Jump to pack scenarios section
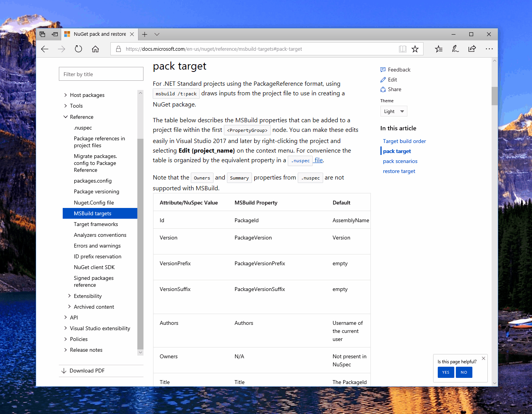This screenshot has width=532, height=414. pyautogui.click(x=400, y=161)
